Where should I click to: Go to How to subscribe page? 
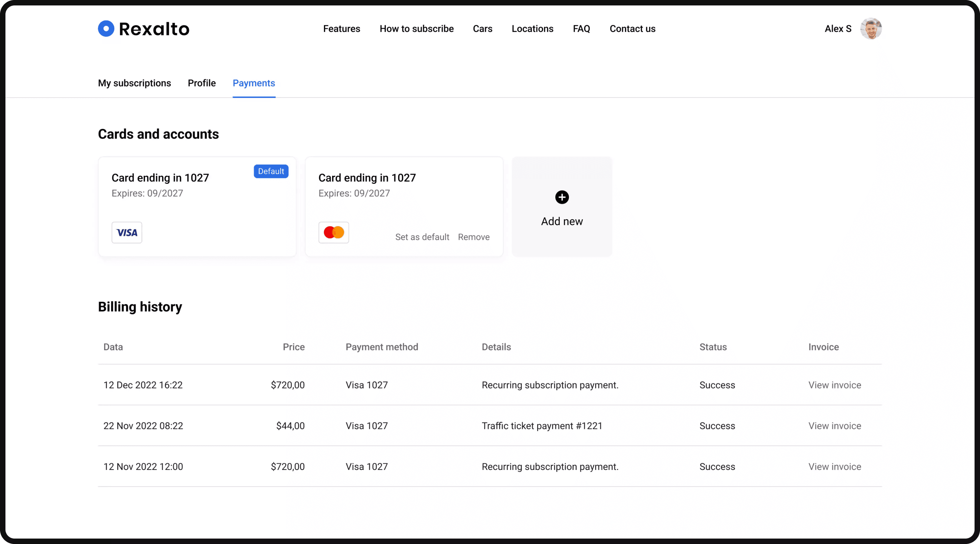[416, 29]
